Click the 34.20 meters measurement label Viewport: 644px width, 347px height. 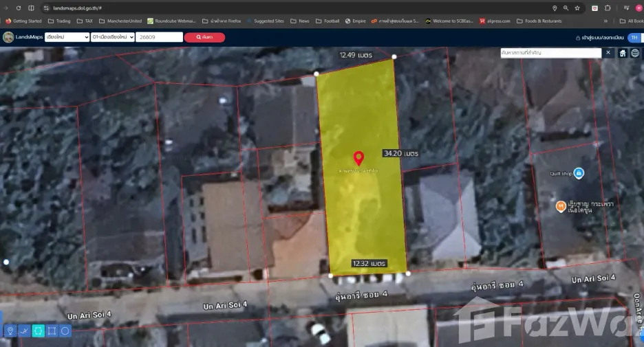click(401, 153)
